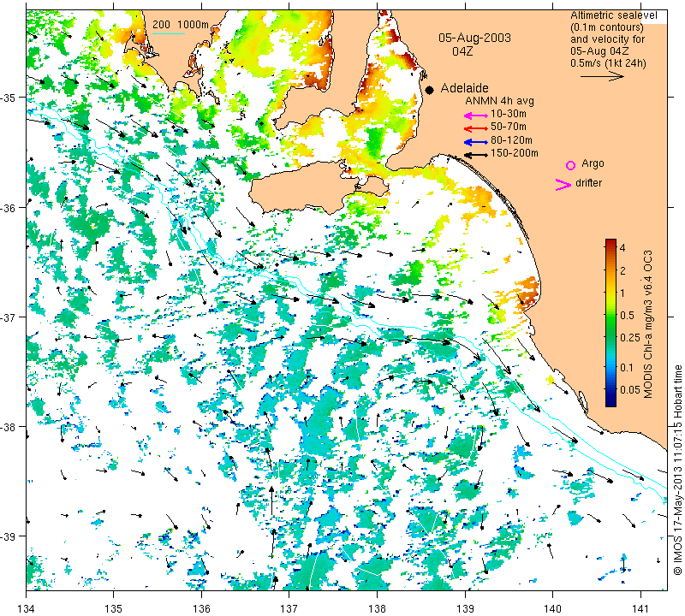This screenshot has height=616, width=685.
Task: Click the latitude -36 axis label
Action: pos(8,208)
